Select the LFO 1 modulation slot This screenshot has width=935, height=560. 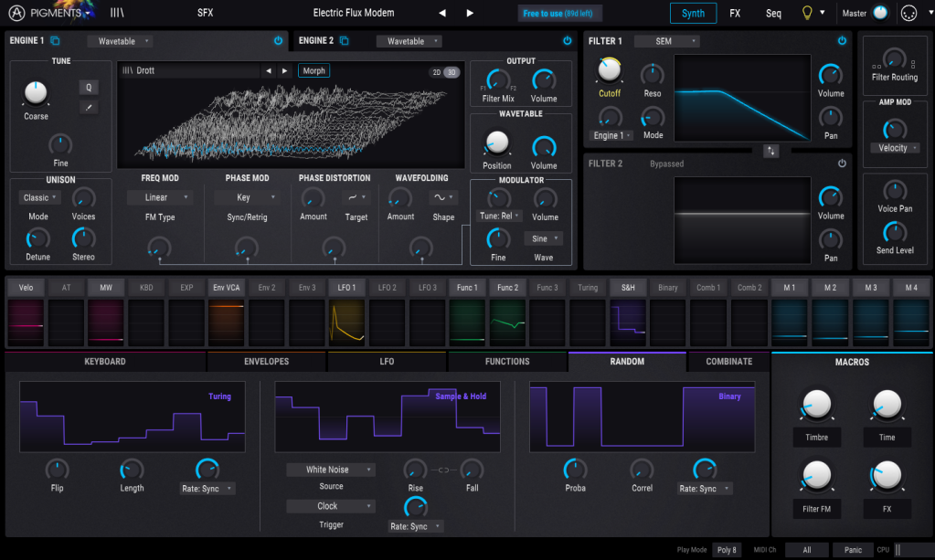(347, 287)
